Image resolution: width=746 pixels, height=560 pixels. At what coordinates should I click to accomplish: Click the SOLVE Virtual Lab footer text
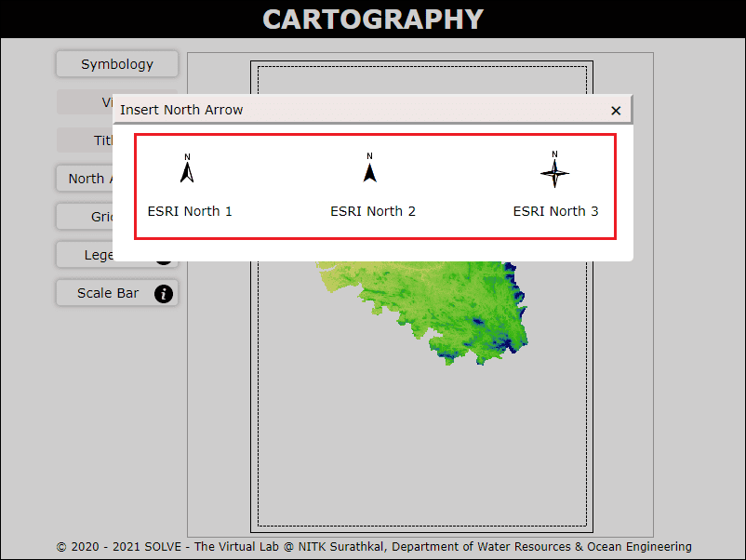[x=373, y=547]
